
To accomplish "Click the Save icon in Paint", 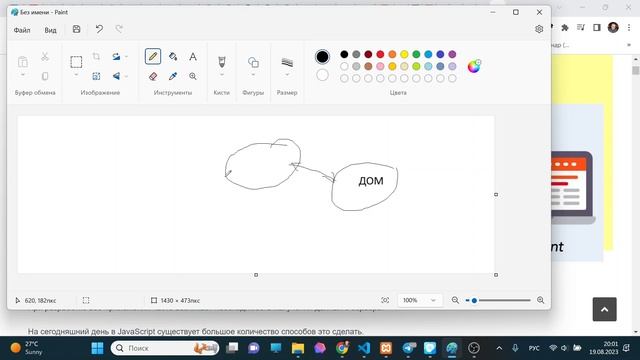I will (76, 29).
